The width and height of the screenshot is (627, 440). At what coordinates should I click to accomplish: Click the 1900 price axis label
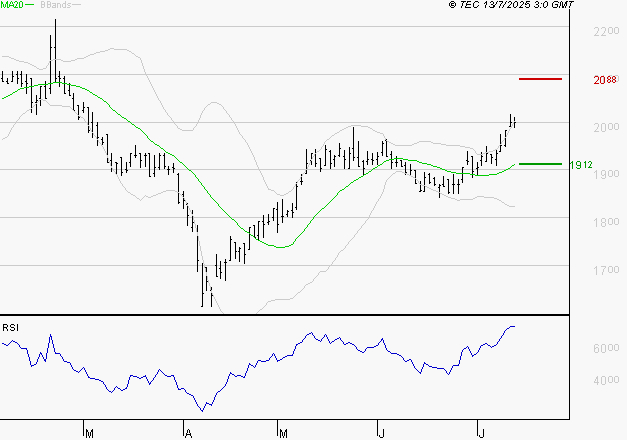click(606, 174)
